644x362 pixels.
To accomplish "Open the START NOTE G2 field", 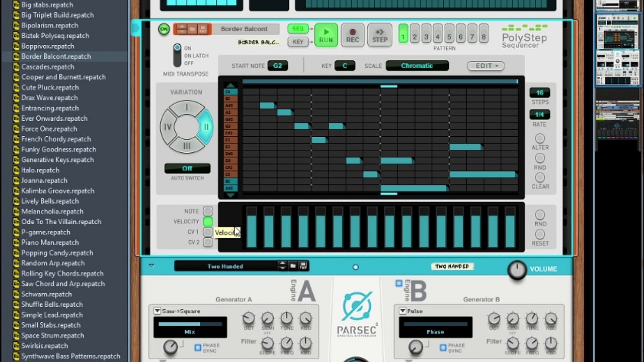I will coord(277,66).
